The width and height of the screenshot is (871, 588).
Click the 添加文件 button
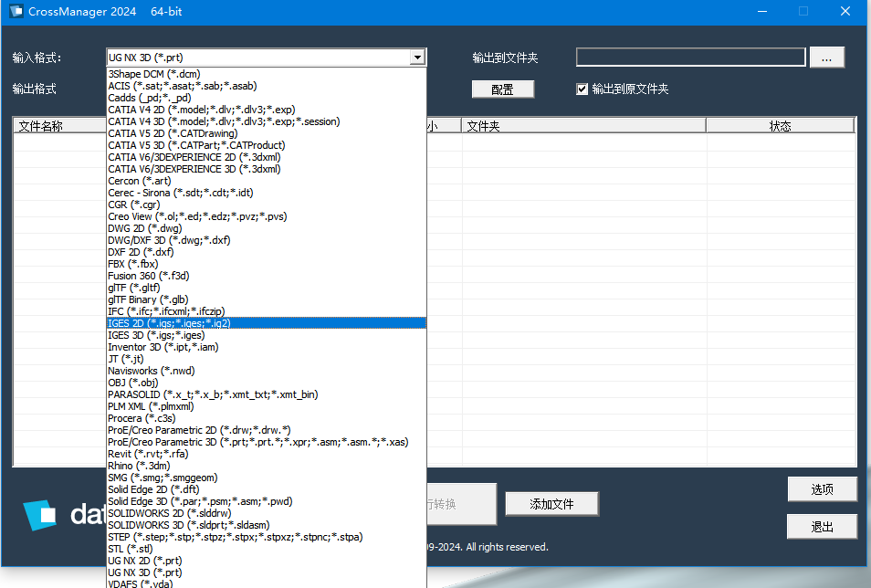[551, 504]
